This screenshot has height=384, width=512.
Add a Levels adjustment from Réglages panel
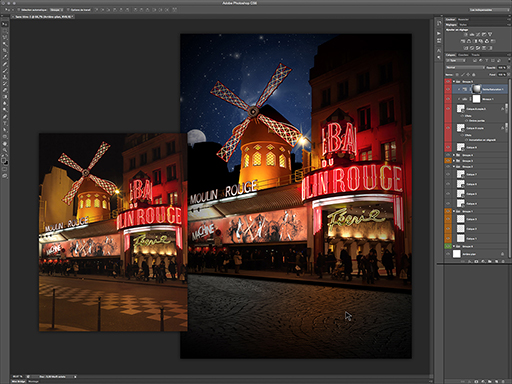(x=472, y=34)
